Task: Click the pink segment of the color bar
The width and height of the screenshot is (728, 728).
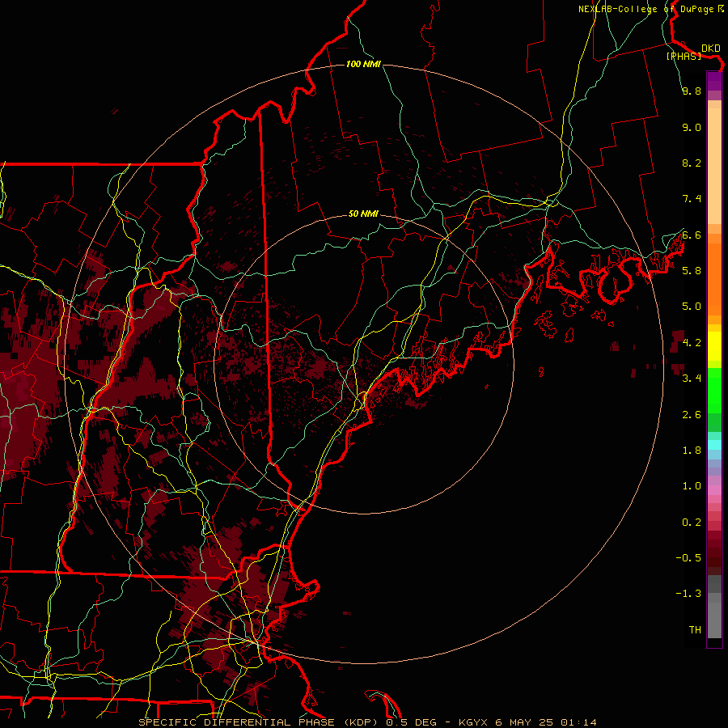Action: pos(714,490)
